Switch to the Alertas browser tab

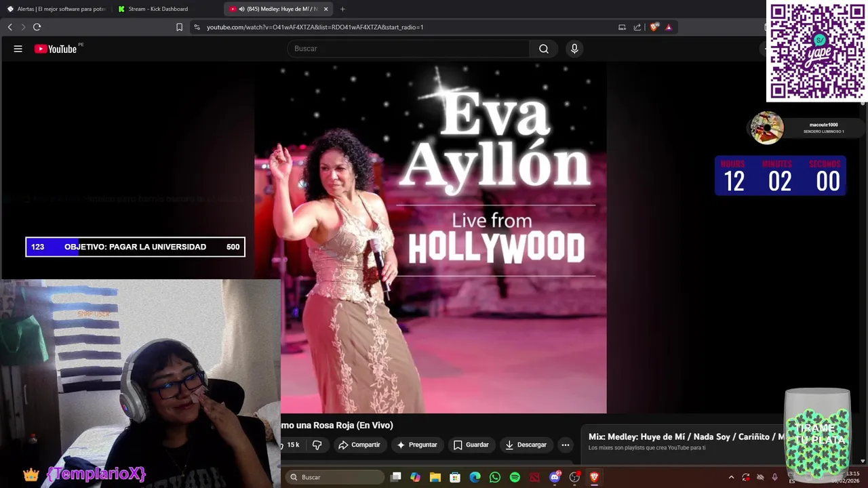(56, 9)
